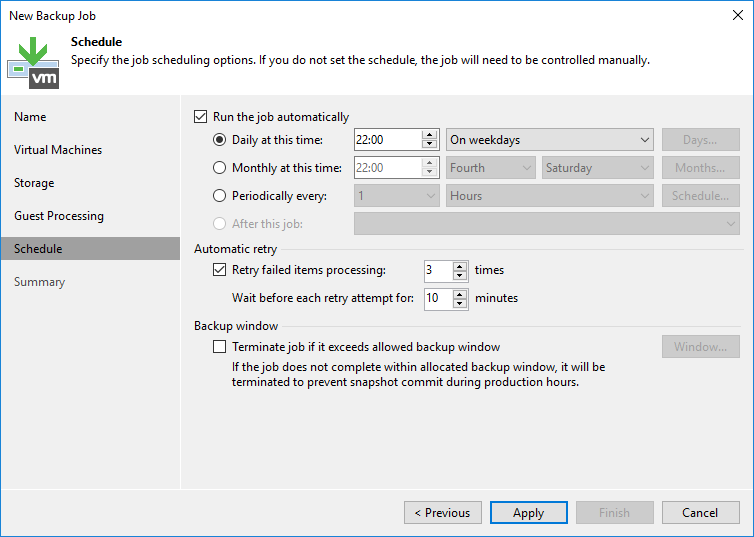754x537 pixels.
Task: Select the Daily at this time option
Action: click(x=220, y=140)
